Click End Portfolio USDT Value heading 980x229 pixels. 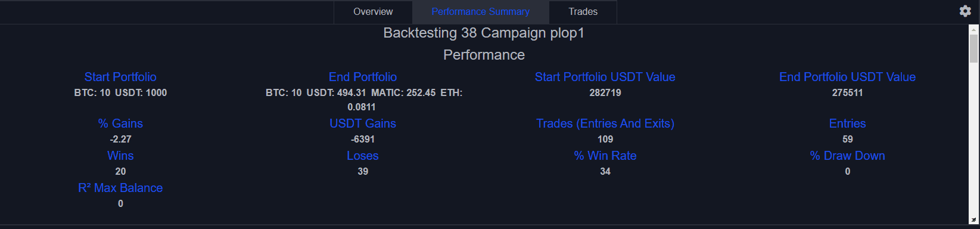(x=848, y=77)
